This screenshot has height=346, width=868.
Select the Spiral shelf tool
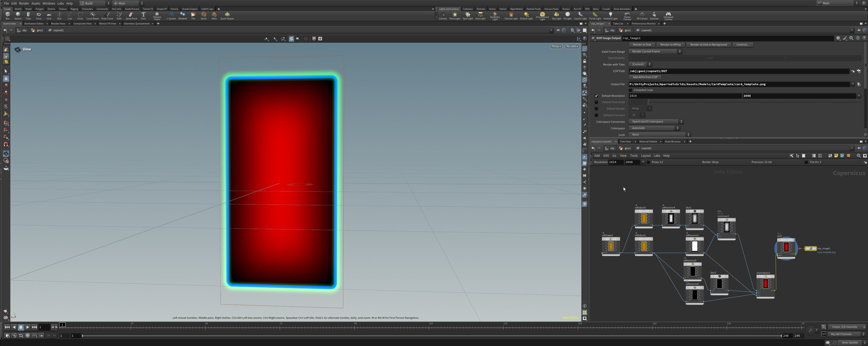[x=204, y=15]
